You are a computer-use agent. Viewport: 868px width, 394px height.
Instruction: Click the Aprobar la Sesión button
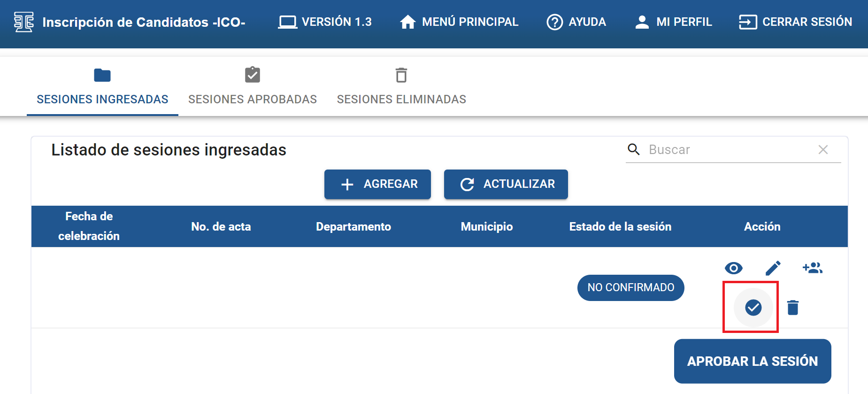click(x=752, y=361)
